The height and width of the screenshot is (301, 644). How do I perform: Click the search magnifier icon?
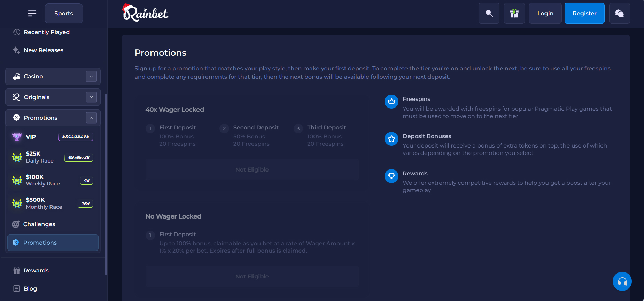click(489, 13)
